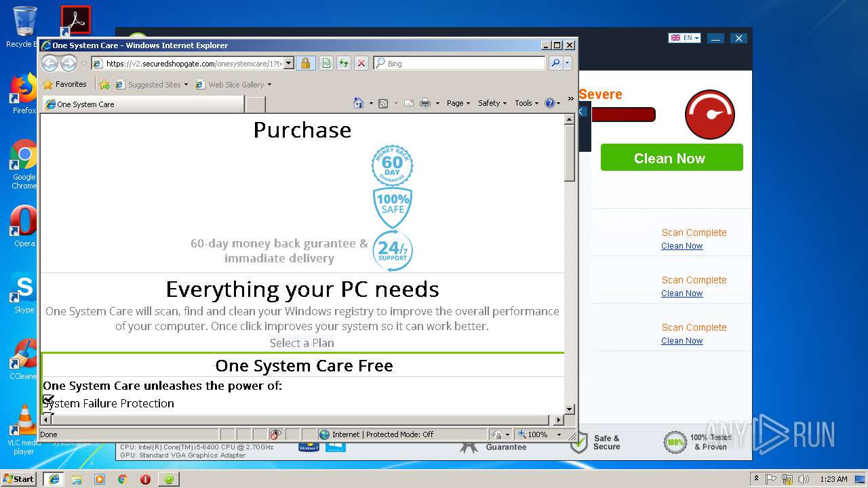
Task: Open Favorites with the star button
Action: click(x=64, y=85)
